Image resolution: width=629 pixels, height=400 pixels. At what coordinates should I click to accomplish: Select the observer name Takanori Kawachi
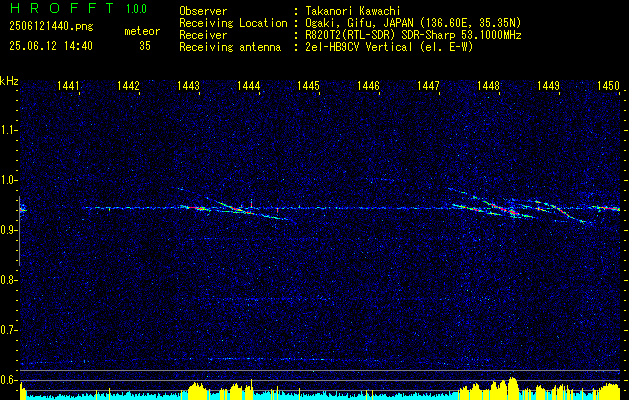click(x=352, y=11)
